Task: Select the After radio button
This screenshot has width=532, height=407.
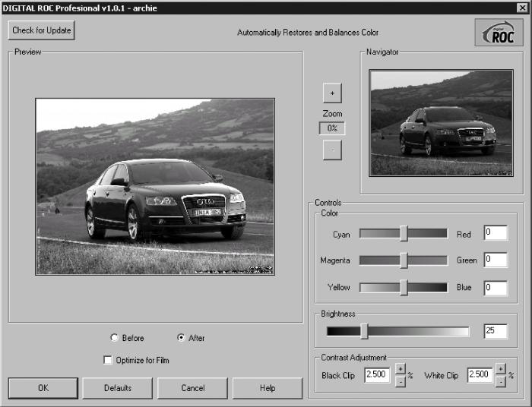Action: [x=181, y=338]
